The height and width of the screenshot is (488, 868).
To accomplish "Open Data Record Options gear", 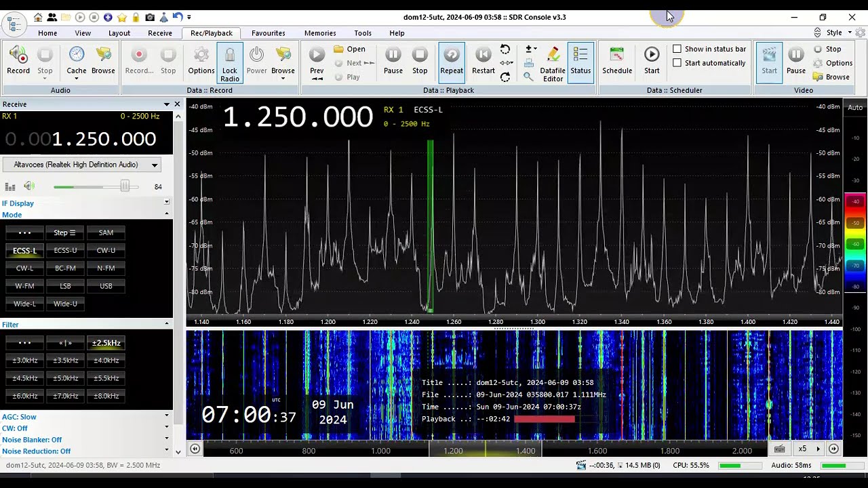I will [x=201, y=62].
